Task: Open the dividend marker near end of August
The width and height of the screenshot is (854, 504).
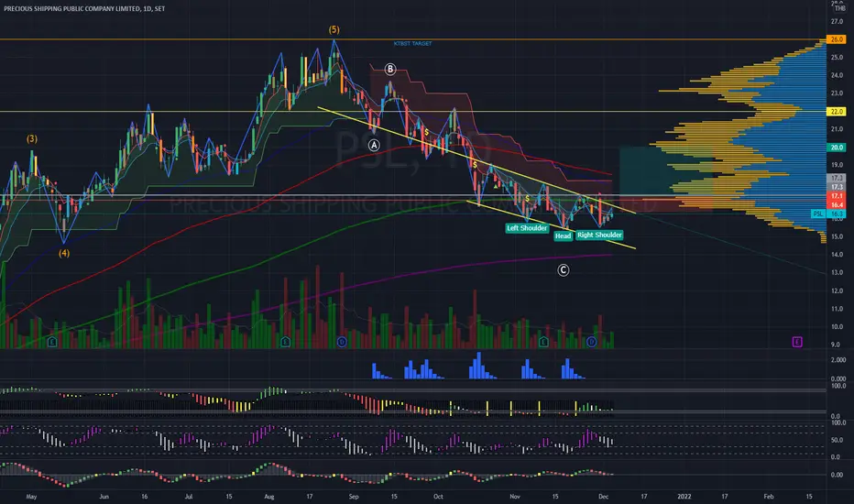Action: pyautogui.click(x=342, y=342)
